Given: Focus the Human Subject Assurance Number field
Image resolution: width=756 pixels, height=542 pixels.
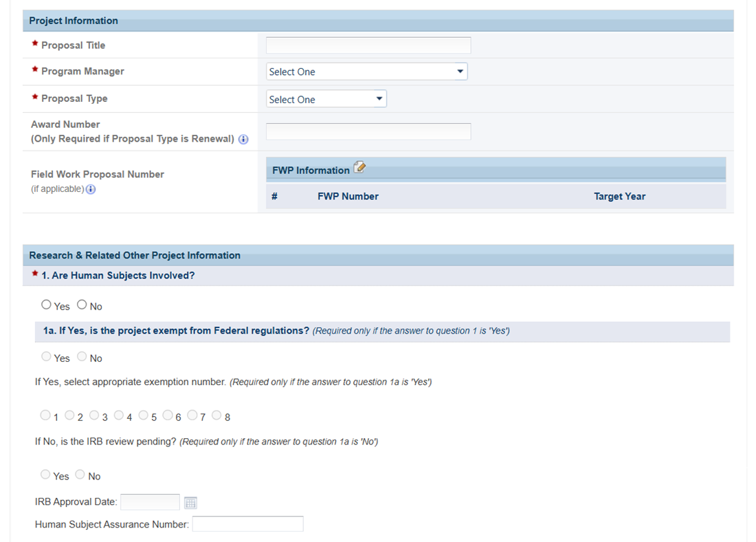Looking at the screenshot, I should pos(248,524).
